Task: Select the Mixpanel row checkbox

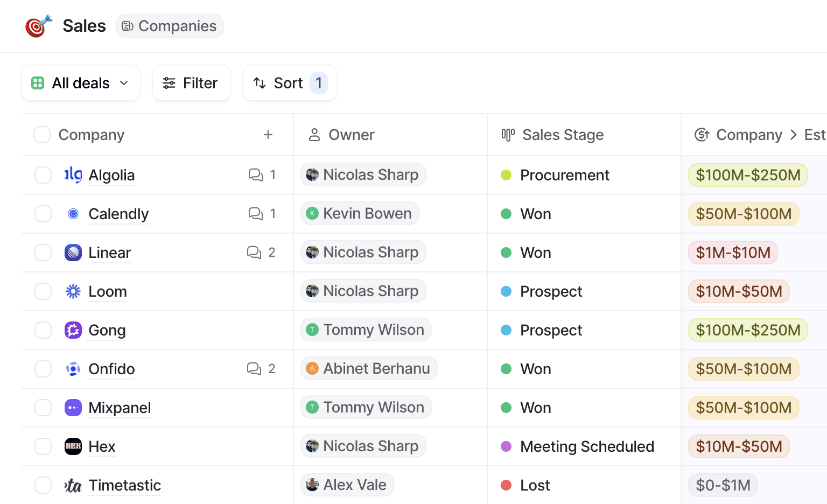Action: 43,408
